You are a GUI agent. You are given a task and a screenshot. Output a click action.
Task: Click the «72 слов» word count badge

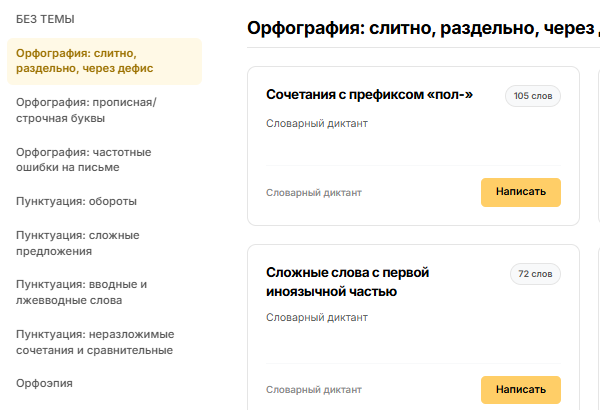[x=535, y=274]
